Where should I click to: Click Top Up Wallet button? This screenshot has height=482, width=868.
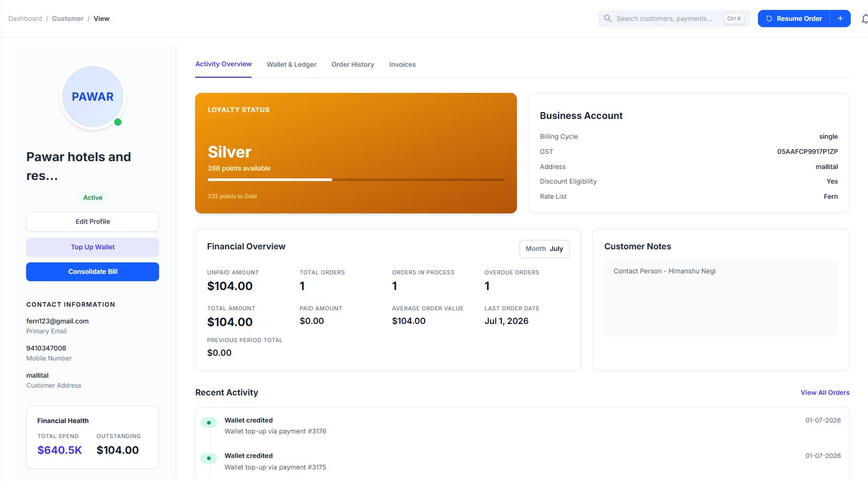coord(92,247)
